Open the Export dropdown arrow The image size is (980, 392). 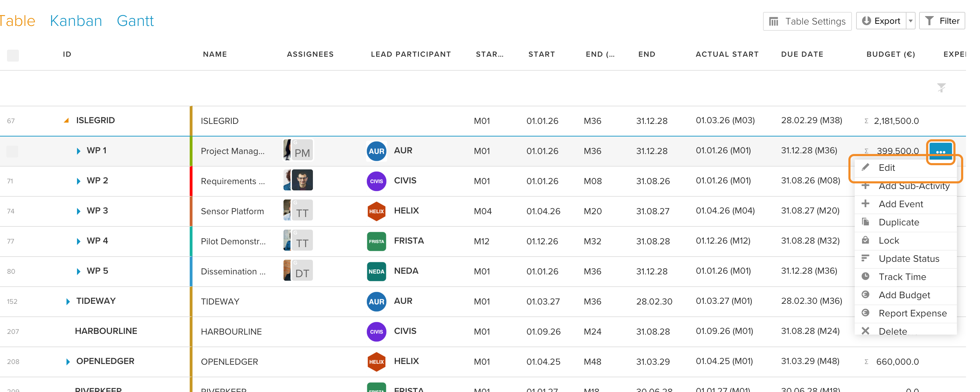[x=910, y=21]
